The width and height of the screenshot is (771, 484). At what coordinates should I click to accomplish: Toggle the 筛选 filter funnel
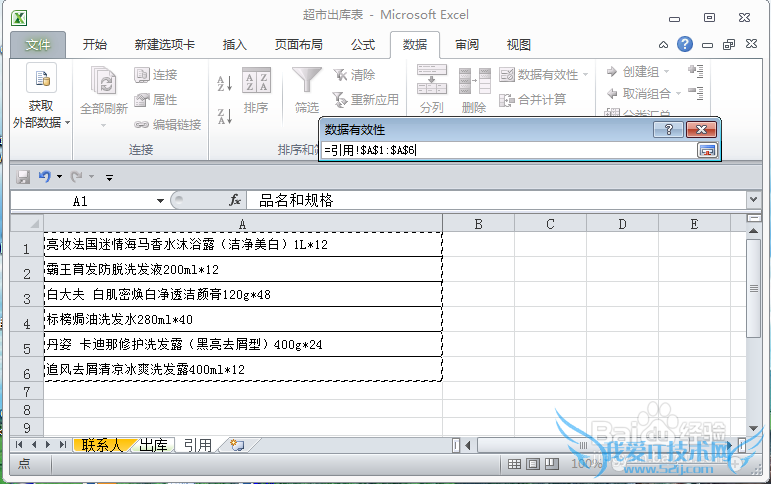pos(307,80)
